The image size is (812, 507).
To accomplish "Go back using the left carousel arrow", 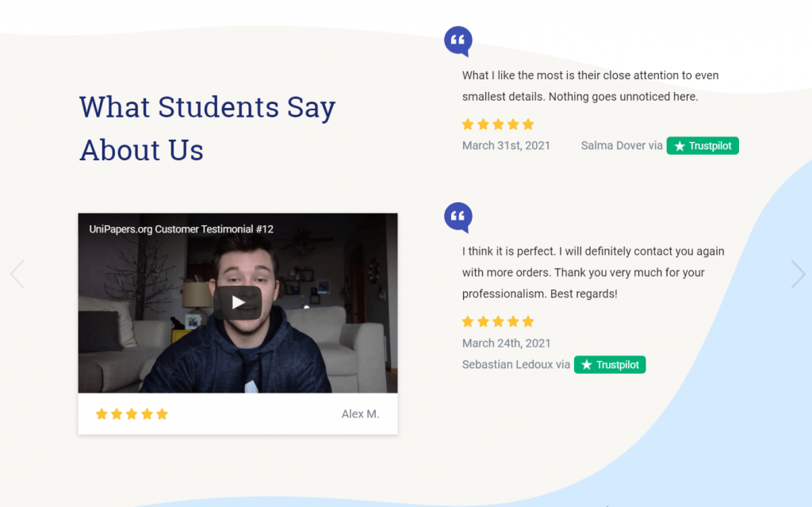I will click(16, 274).
